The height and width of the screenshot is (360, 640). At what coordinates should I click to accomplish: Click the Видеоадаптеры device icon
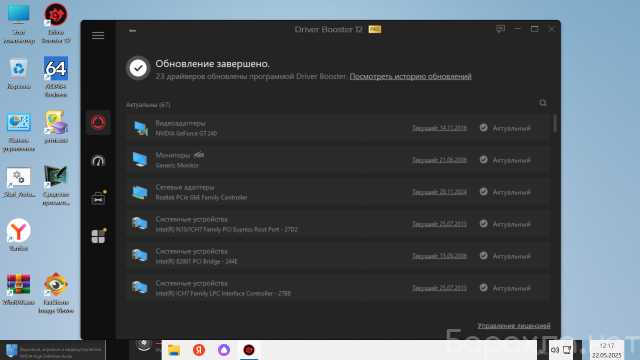pyautogui.click(x=140, y=128)
